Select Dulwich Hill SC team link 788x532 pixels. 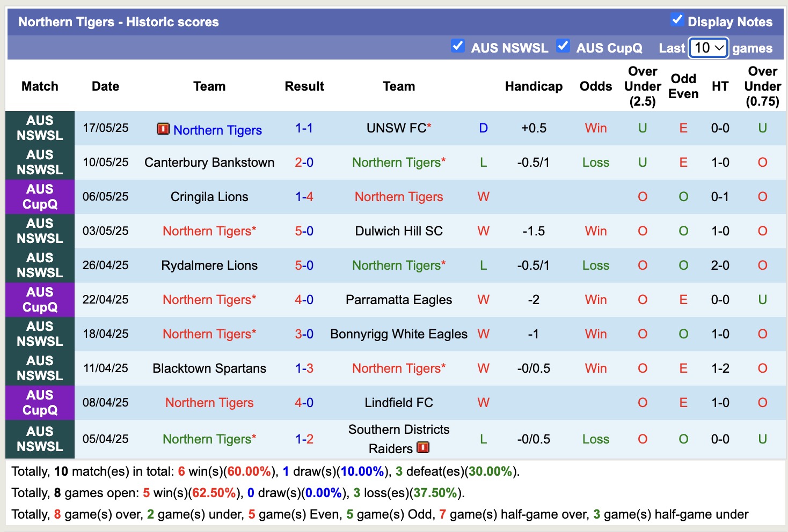(x=399, y=231)
